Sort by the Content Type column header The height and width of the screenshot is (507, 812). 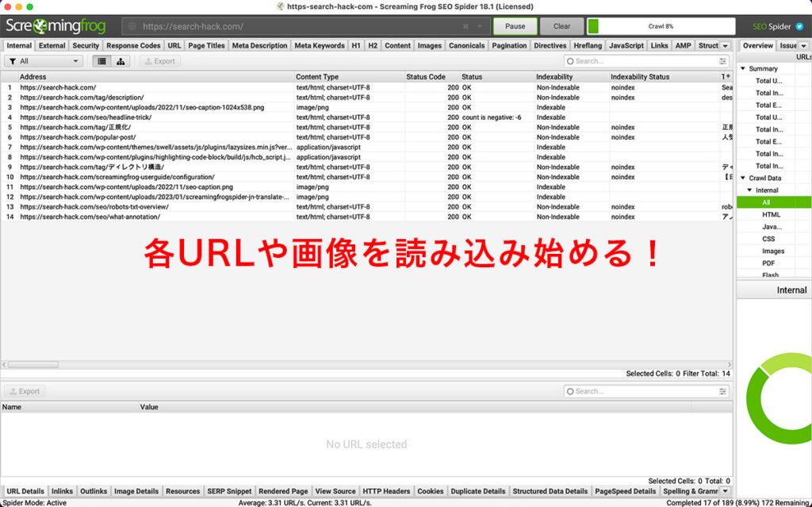click(350, 77)
